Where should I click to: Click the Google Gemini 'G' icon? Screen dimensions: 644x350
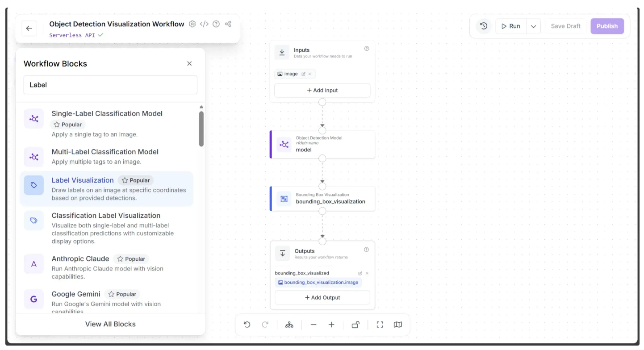click(x=34, y=299)
